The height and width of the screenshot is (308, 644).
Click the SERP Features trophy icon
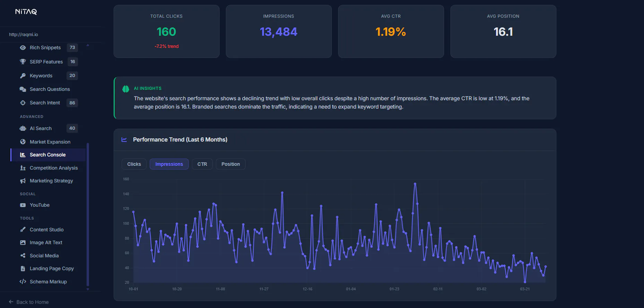pyautogui.click(x=23, y=62)
